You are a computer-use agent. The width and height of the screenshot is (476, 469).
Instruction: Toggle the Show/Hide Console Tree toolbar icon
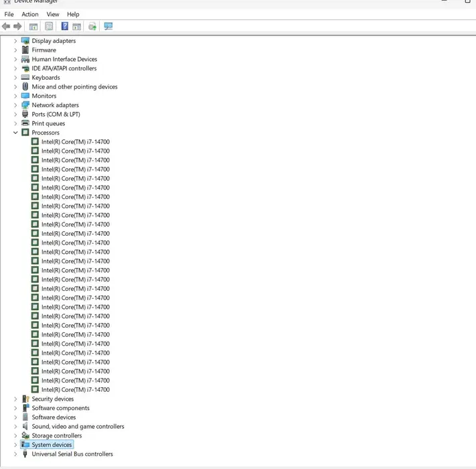[33, 26]
